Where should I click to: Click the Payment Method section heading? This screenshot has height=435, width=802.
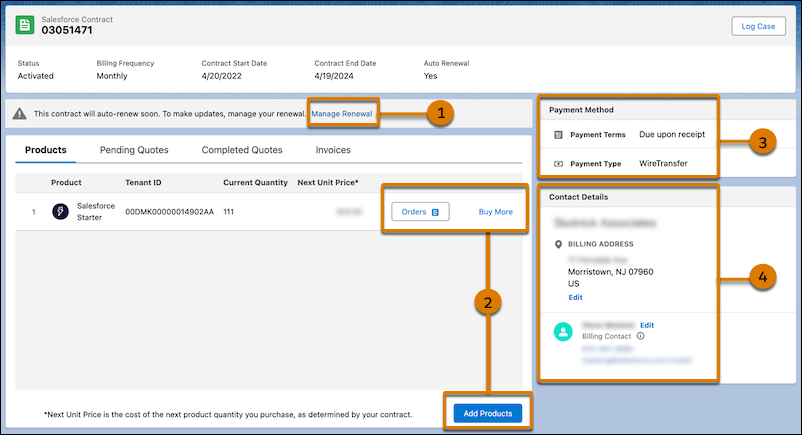click(581, 110)
